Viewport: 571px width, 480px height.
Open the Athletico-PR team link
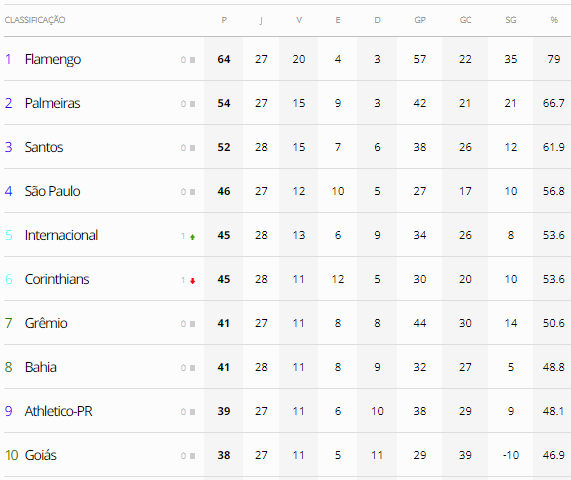tap(59, 411)
